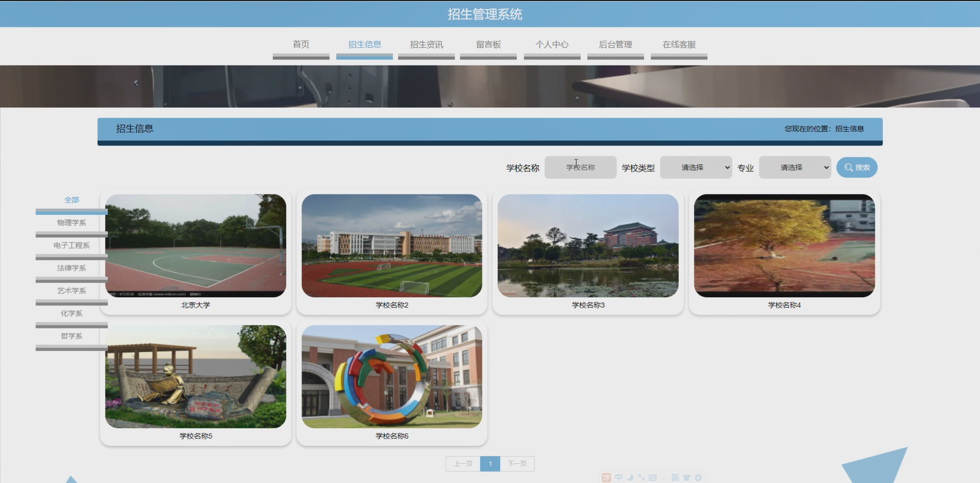Click the moon icon in IME toolbar
This screenshot has width=980, height=483.
[630, 478]
